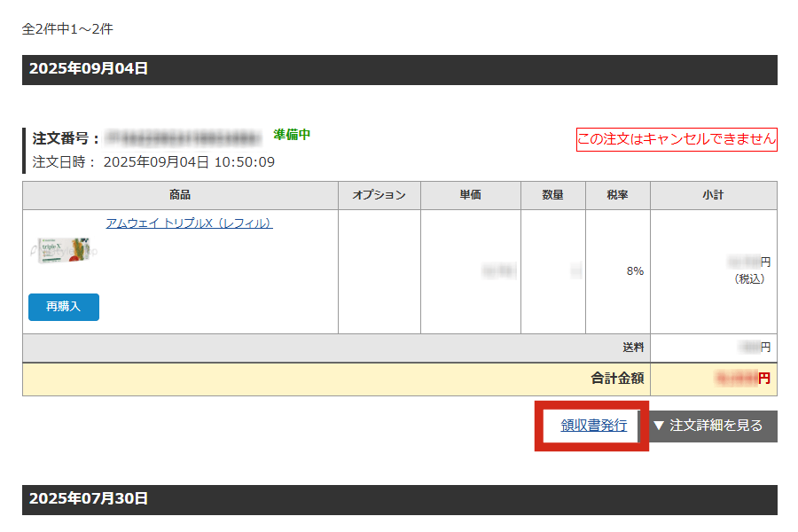Image resolution: width=798 pixels, height=532 pixels.
Task: Click the 小計 column header
Action: tap(713, 195)
